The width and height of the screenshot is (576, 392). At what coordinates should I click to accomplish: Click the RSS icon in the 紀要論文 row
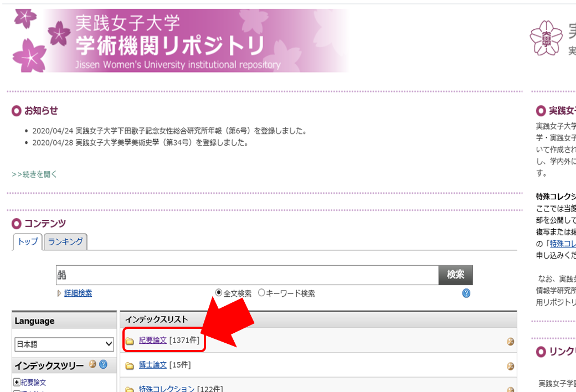(510, 342)
